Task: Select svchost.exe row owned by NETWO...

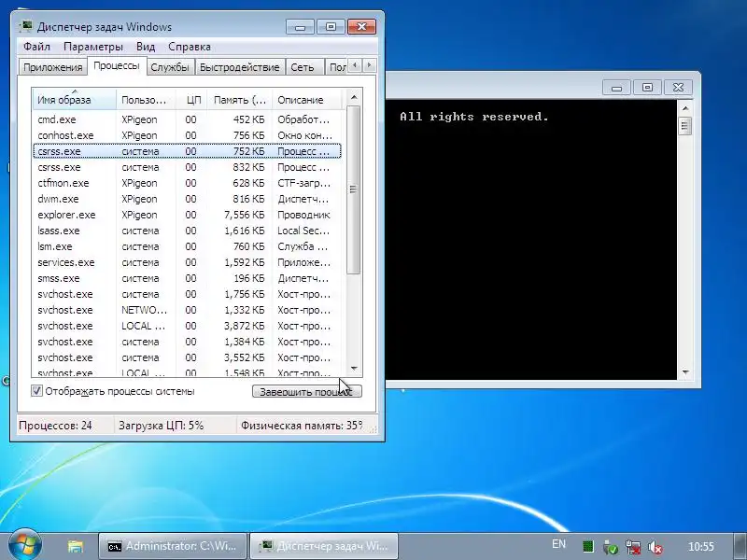Action: [x=188, y=310]
